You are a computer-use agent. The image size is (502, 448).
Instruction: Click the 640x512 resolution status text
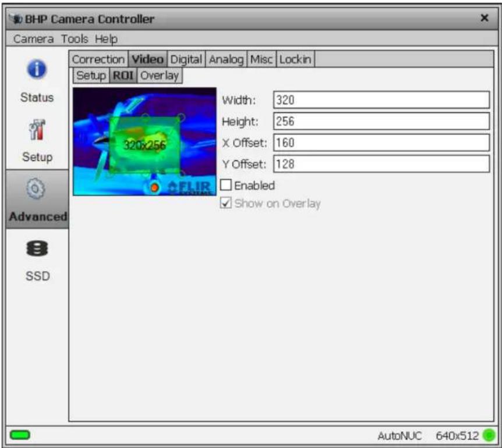457,436
